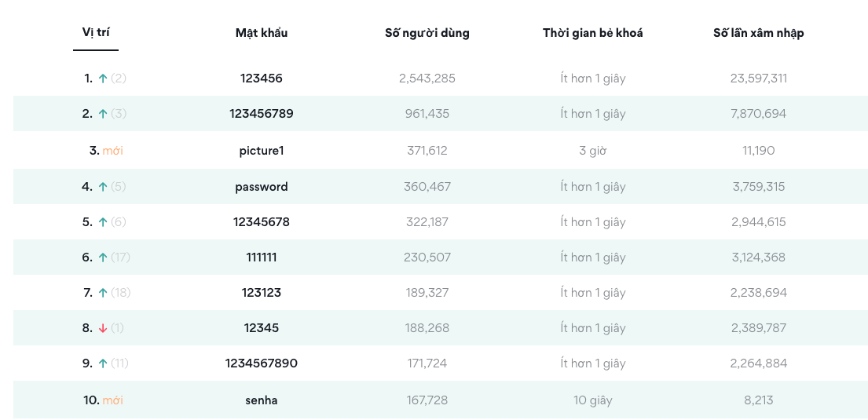Click the Số người dùng column header
Image resolution: width=868 pixels, height=420 pixels.
coord(427,33)
